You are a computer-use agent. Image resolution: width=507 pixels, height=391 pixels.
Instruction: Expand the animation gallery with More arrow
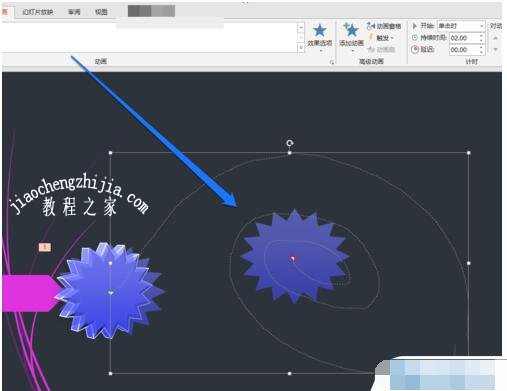[x=301, y=48]
